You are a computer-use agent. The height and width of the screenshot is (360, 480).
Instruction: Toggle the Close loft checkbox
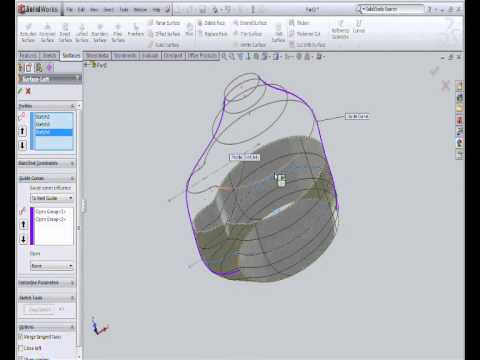[21, 348]
